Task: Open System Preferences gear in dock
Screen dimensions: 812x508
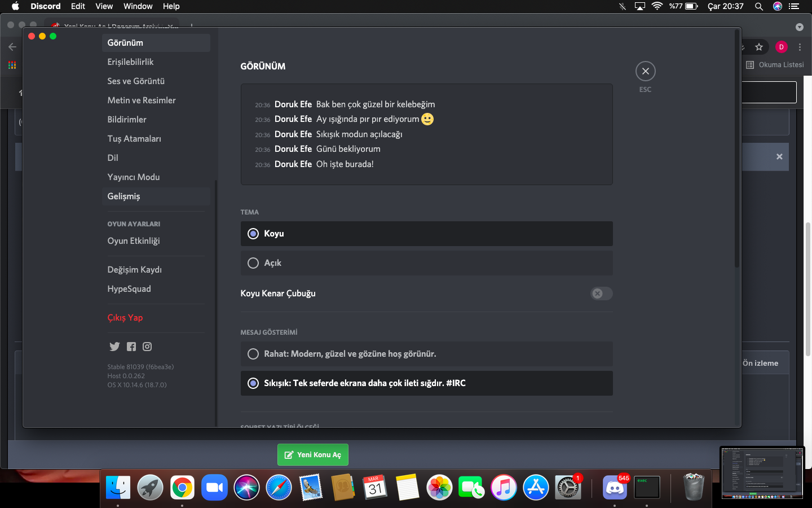Action: point(568,488)
